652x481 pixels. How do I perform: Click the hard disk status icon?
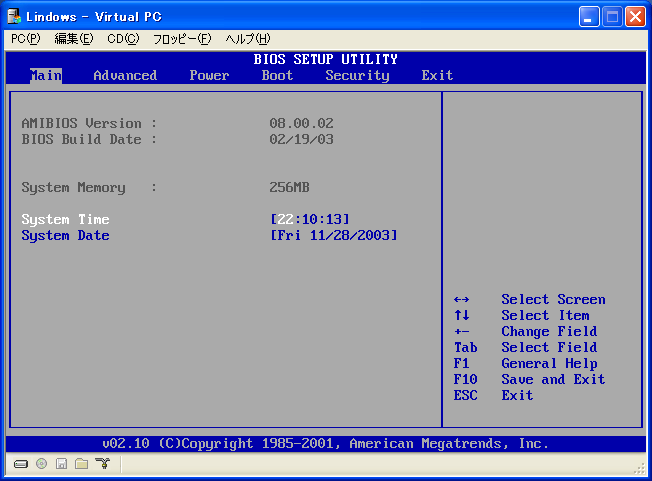point(21,464)
